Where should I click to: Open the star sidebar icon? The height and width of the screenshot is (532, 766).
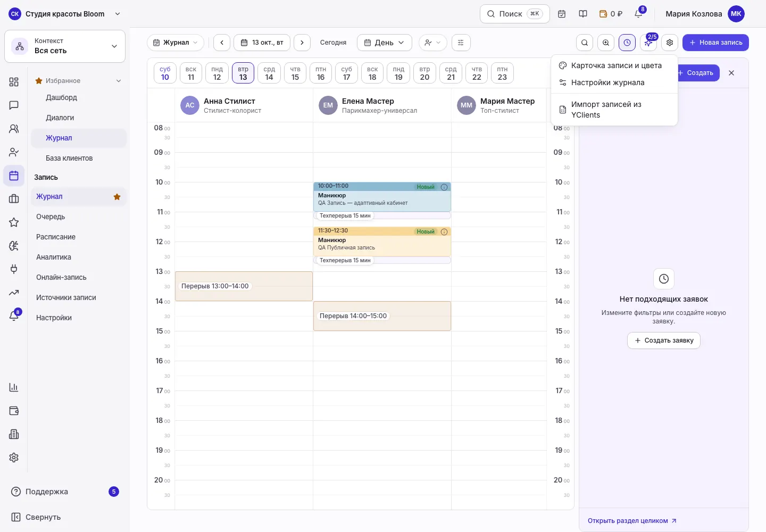pyautogui.click(x=14, y=222)
